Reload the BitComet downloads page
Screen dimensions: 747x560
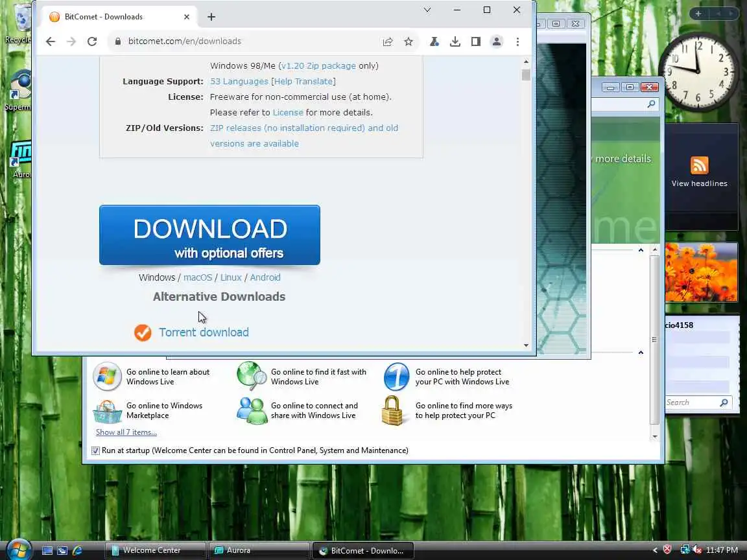[92, 41]
